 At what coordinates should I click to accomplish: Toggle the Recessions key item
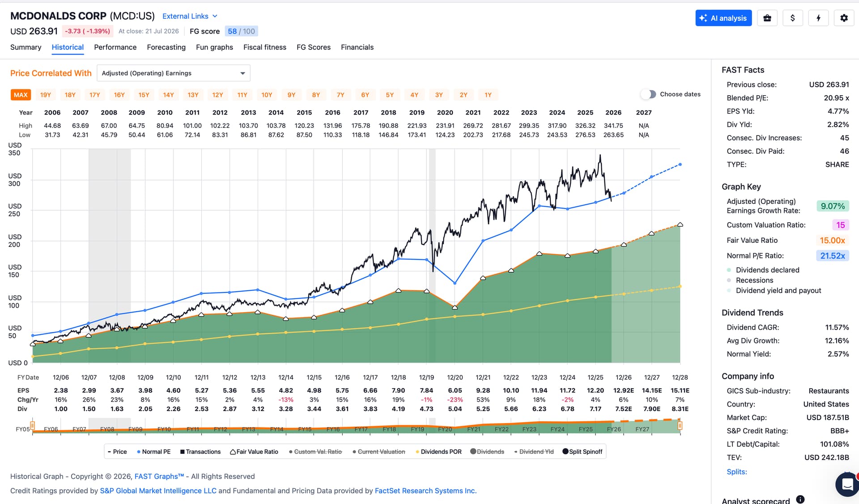(750, 280)
